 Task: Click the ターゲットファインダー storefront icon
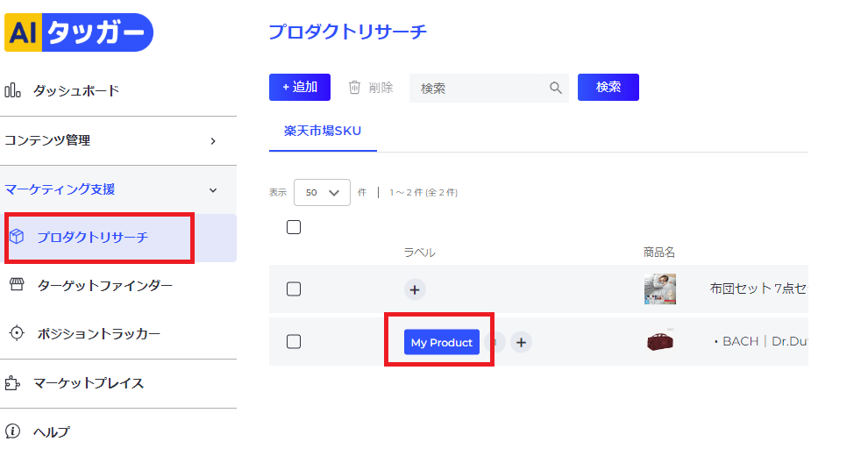tap(18, 285)
